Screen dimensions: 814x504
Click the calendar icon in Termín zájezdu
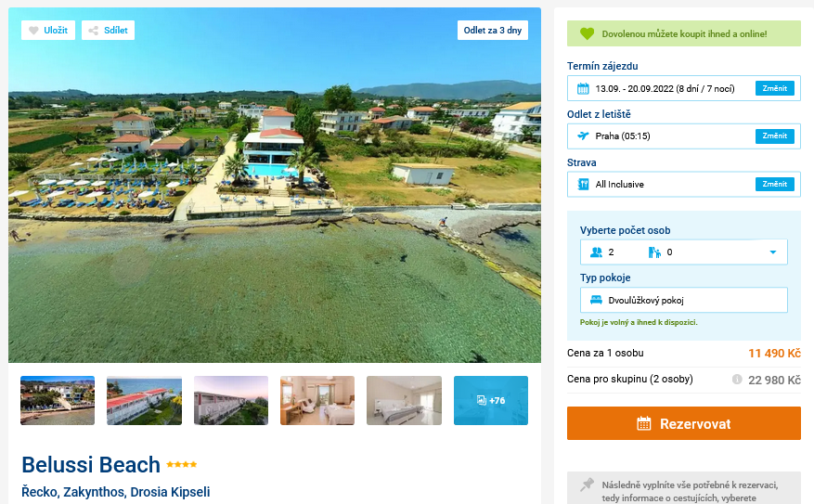583,89
